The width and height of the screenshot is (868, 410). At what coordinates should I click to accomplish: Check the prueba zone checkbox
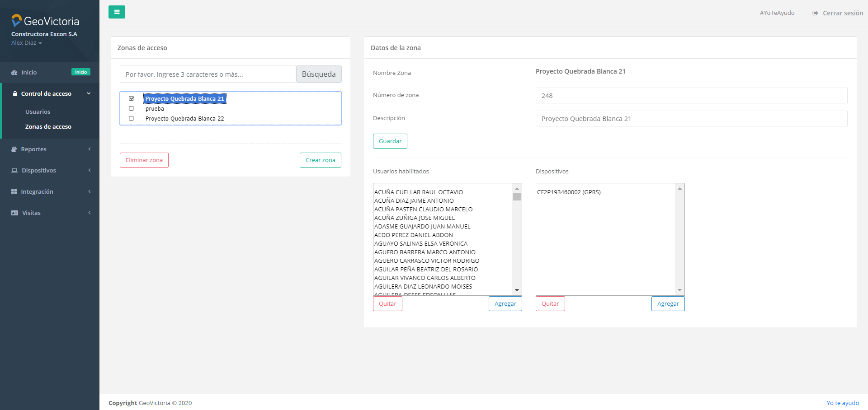click(x=132, y=108)
